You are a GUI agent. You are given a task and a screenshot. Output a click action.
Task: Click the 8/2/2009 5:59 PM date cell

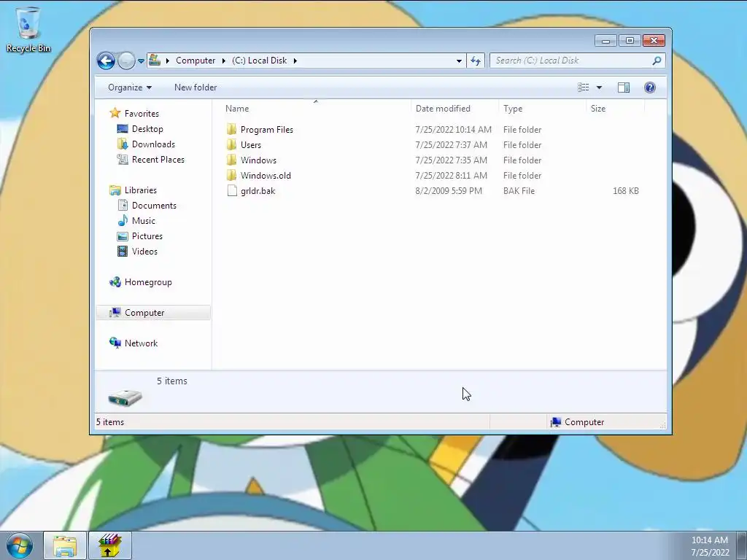[449, 190]
